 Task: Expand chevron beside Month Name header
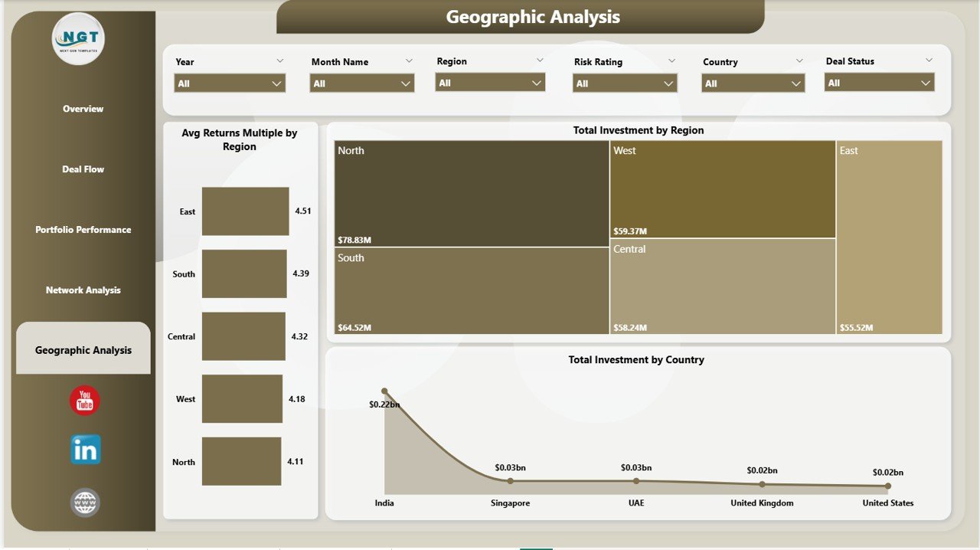point(409,61)
